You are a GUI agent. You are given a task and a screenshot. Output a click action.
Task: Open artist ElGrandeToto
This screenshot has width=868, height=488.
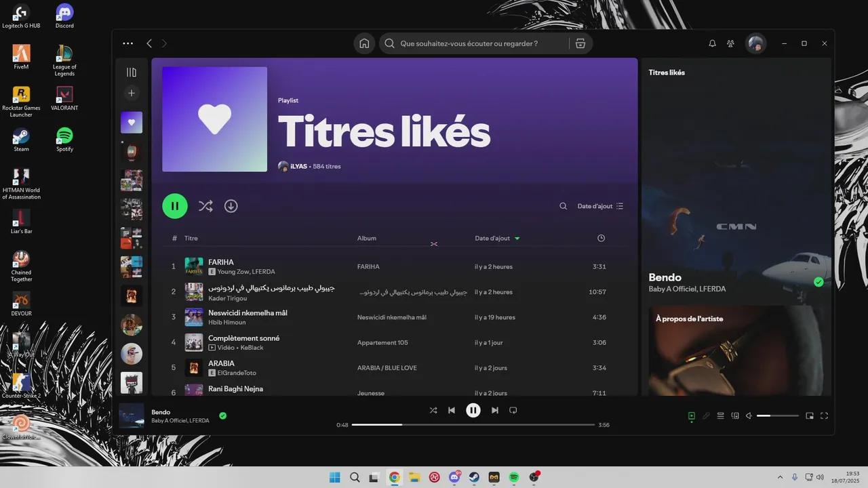pos(237,373)
